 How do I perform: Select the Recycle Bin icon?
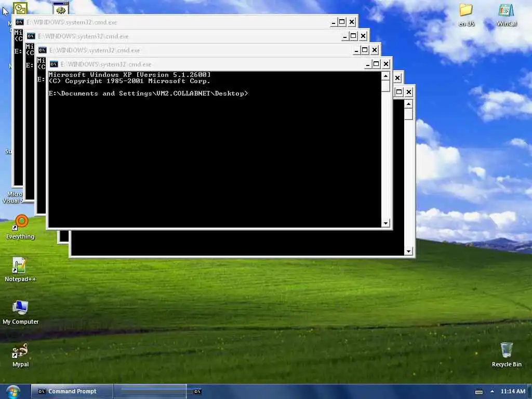click(507, 355)
